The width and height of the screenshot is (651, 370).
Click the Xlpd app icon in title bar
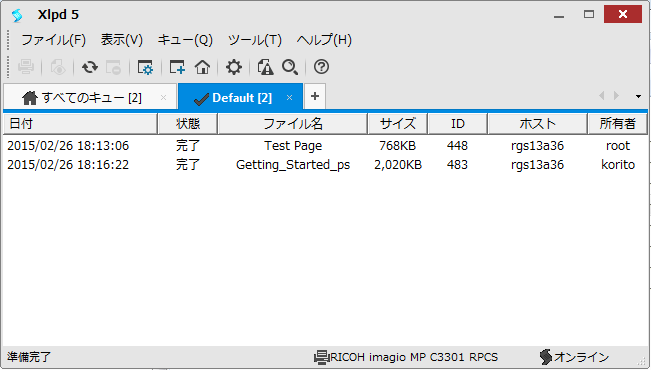(x=17, y=15)
